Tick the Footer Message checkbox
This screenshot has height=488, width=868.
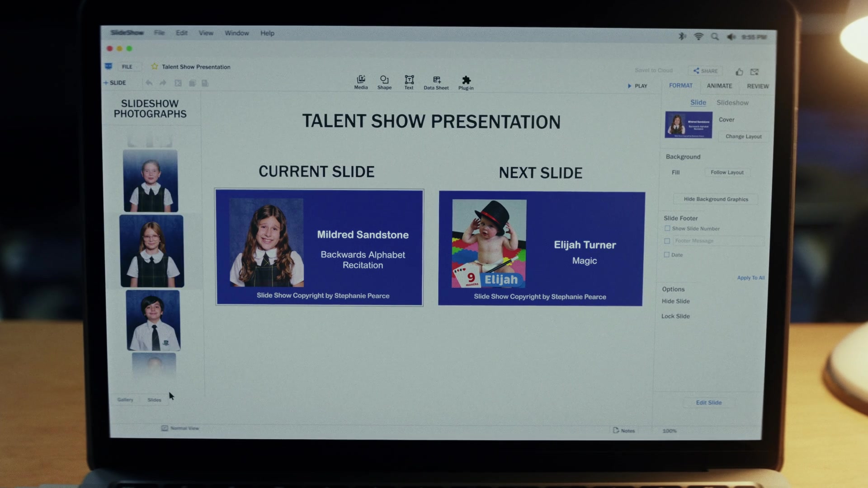[667, 241]
